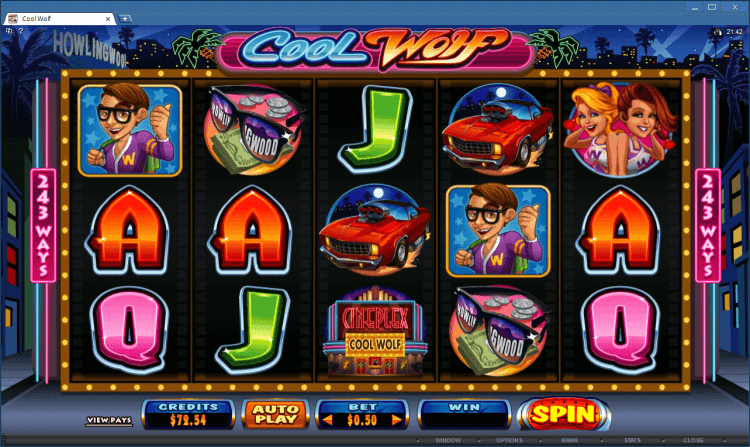Decrease bet with the left arrow
The image size is (750, 447).
tap(328, 420)
